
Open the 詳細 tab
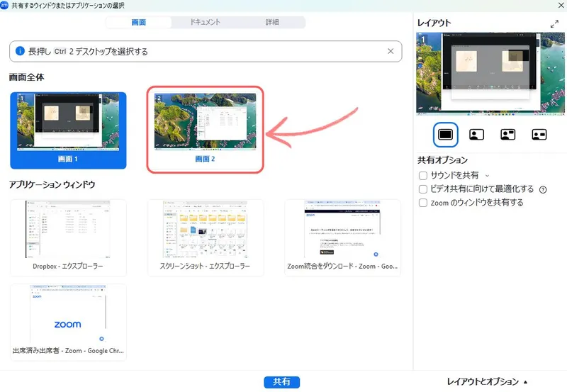click(x=272, y=22)
